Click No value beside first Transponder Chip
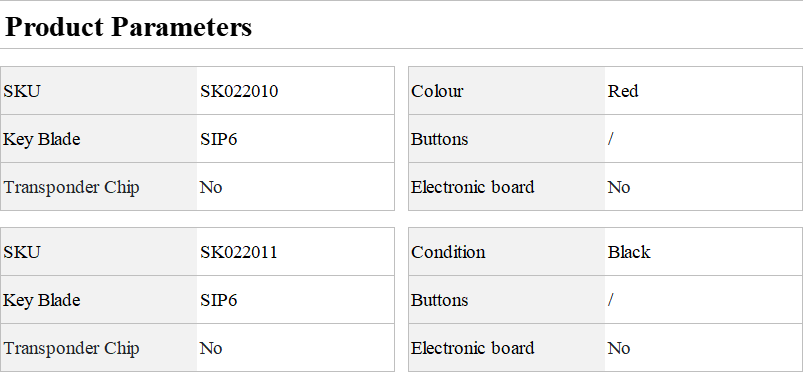Image resolution: width=804 pixels, height=373 pixels. coord(211,188)
